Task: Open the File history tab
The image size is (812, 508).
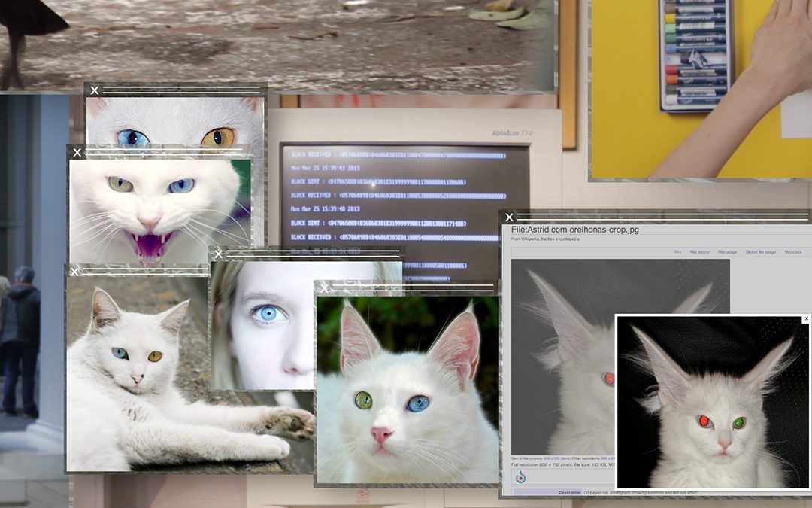Action: pyautogui.click(x=699, y=252)
